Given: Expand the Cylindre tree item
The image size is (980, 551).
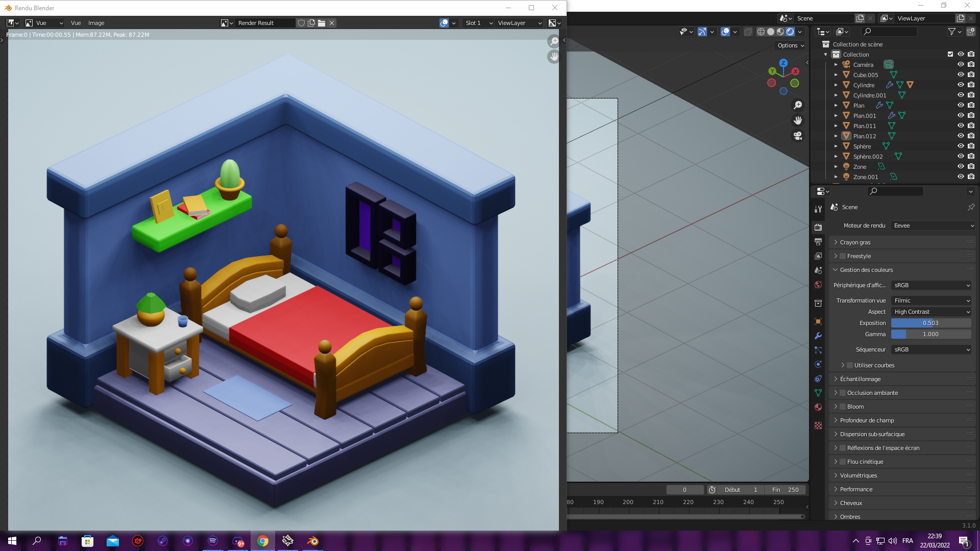Looking at the screenshot, I should coord(836,85).
